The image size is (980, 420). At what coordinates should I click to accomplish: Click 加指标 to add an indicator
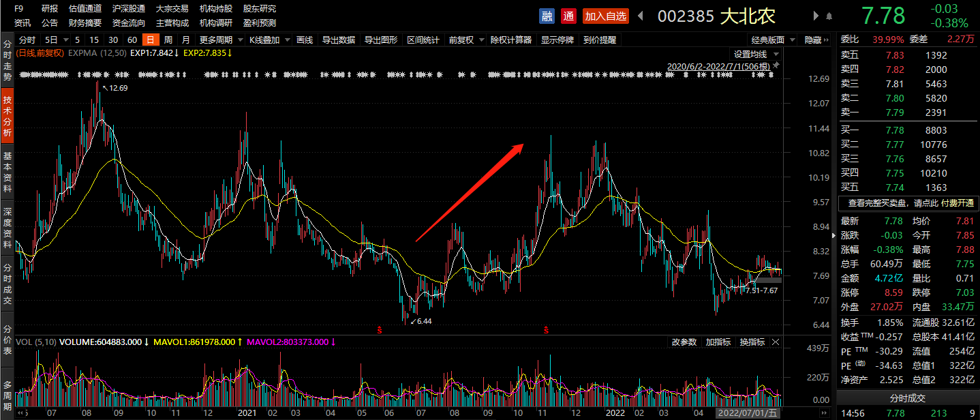(718, 342)
